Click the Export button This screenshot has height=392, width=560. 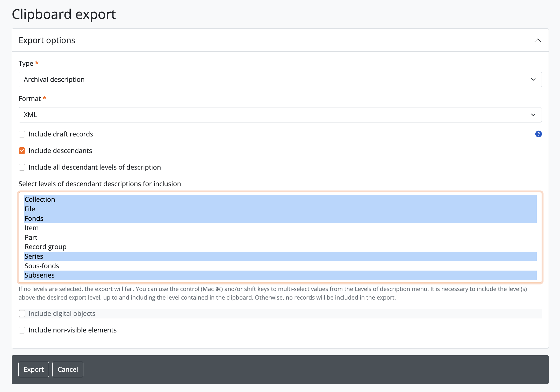[34, 369]
